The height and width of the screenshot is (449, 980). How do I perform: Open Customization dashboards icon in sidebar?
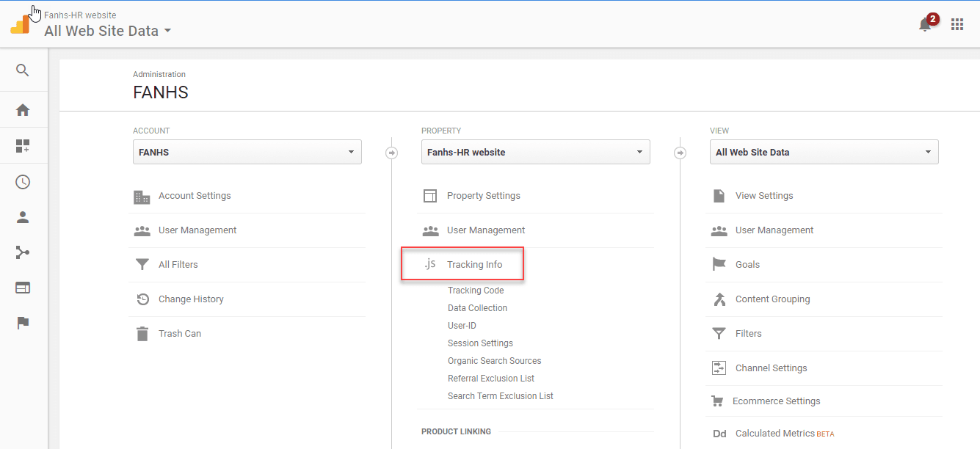click(23, 146)
